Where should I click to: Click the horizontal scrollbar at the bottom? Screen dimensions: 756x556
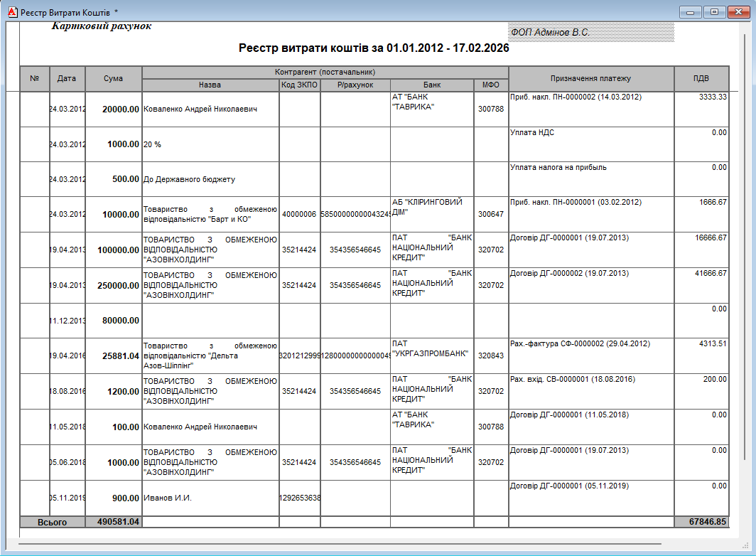coord(341,545)
